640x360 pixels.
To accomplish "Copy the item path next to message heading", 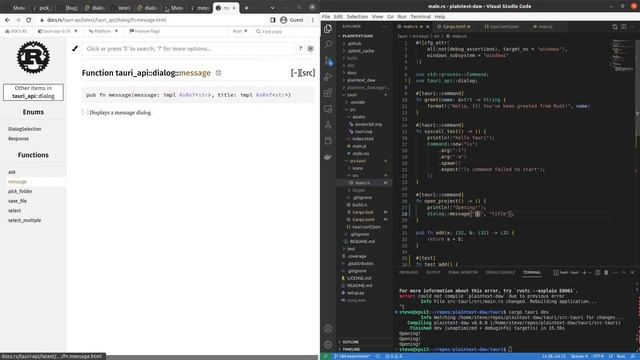I will (218, 73).
